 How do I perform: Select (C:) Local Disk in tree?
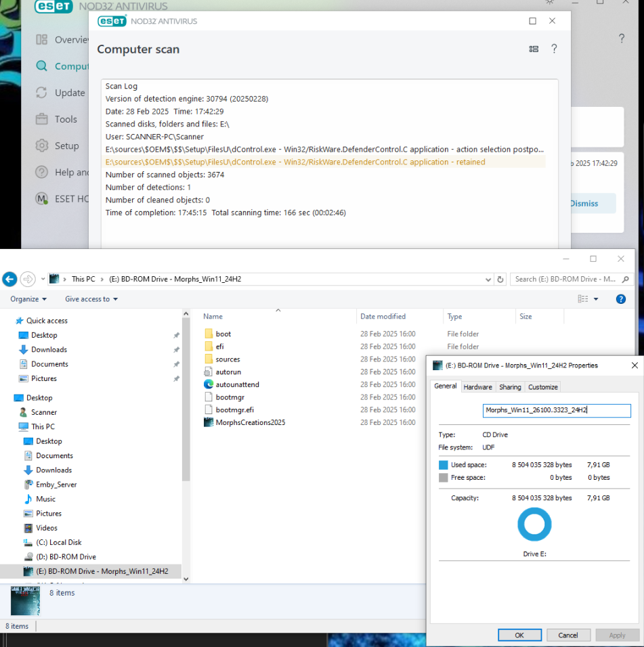point(59,542)
